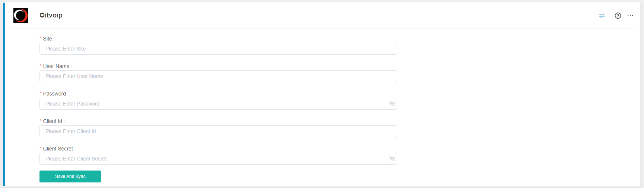Activate the Client Id text field
Viewport: 644px width, 188px height.
click(x=218, y=131)
